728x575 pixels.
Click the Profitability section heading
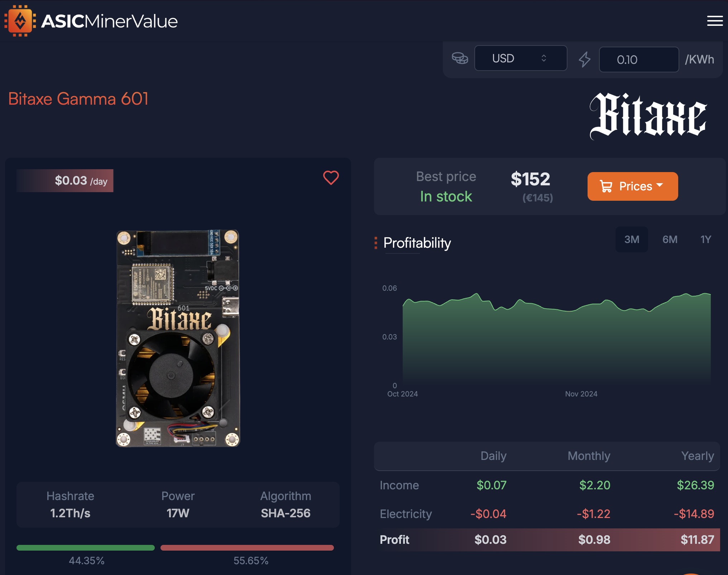pyautogui.click(x=417, y=243)
